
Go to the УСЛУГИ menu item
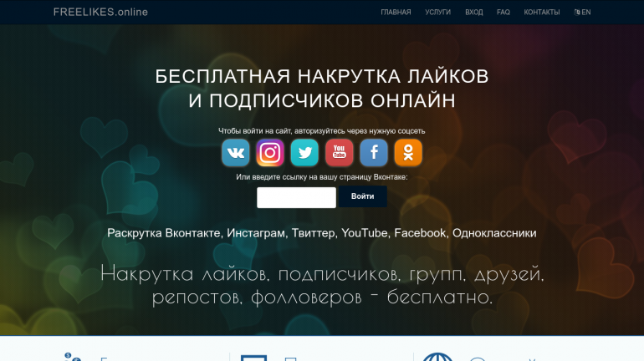tap(437, 13)
